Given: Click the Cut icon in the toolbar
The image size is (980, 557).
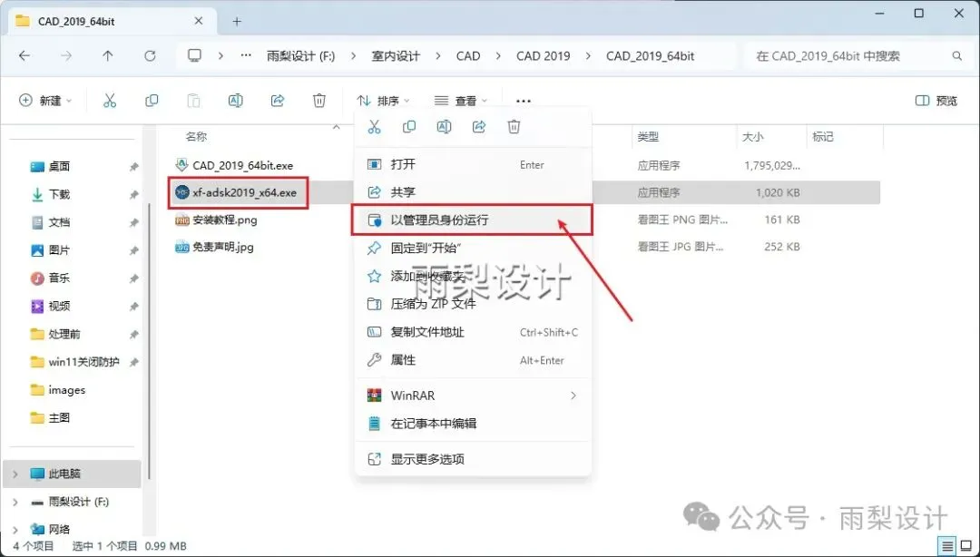Looking at the screenshot, I should point(110,101).
